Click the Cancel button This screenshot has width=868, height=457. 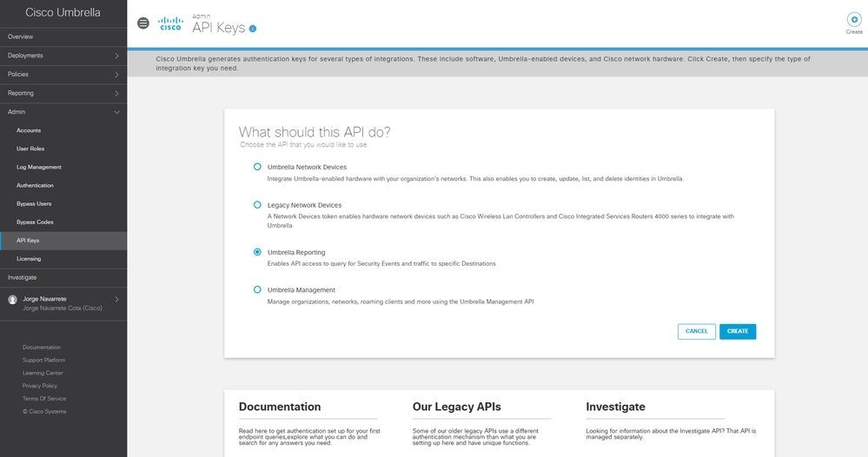coord(696,331)
